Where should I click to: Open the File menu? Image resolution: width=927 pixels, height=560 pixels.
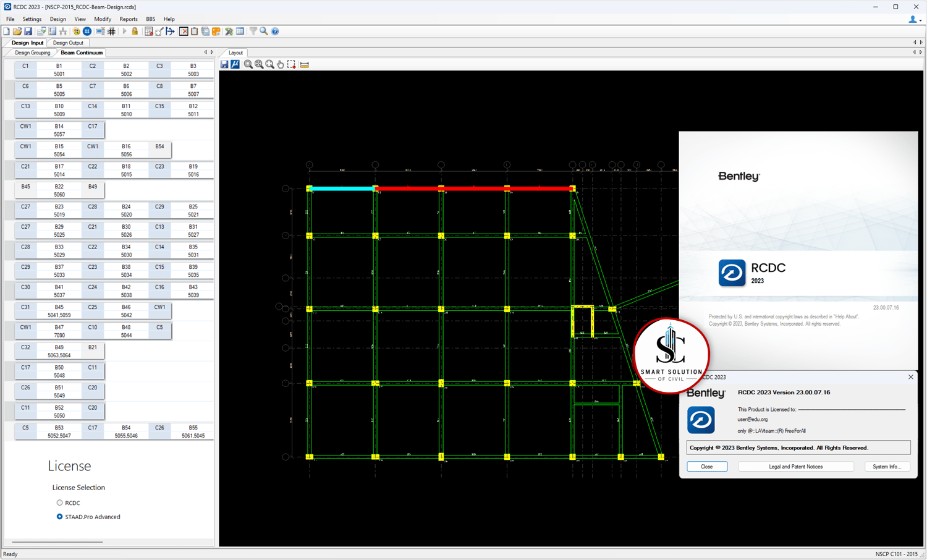11,19
